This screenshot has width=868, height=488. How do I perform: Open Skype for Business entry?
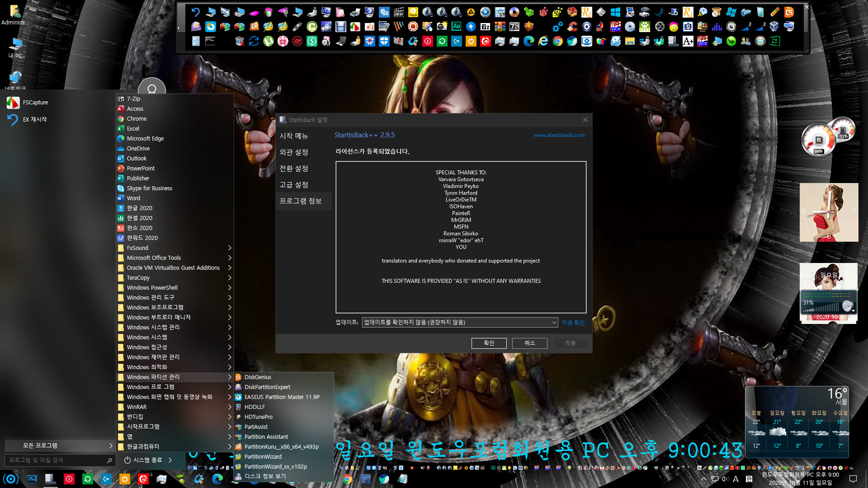point(175,188)
